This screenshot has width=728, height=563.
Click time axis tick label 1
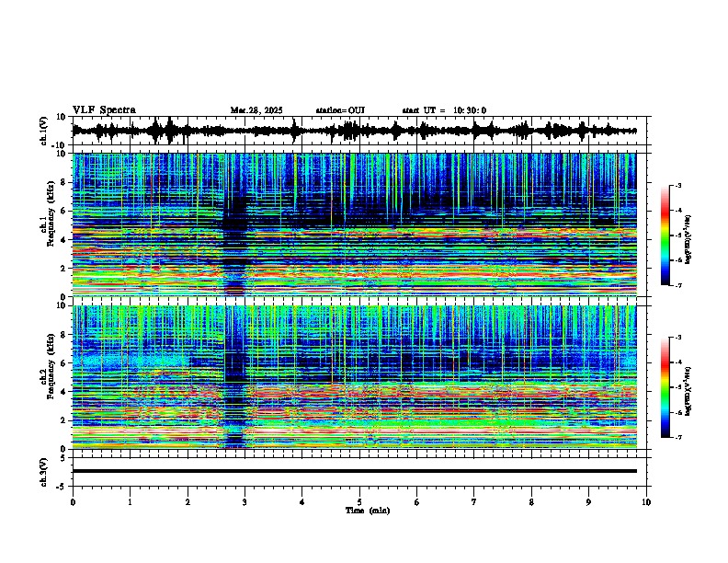pyautogui.click(x=130, y=502)
